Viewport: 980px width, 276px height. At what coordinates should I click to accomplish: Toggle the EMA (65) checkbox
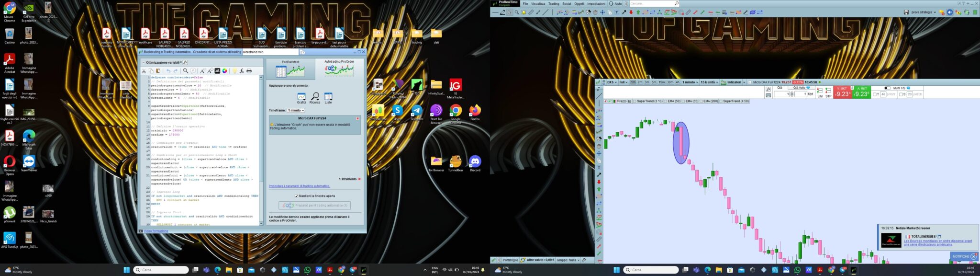683,101
